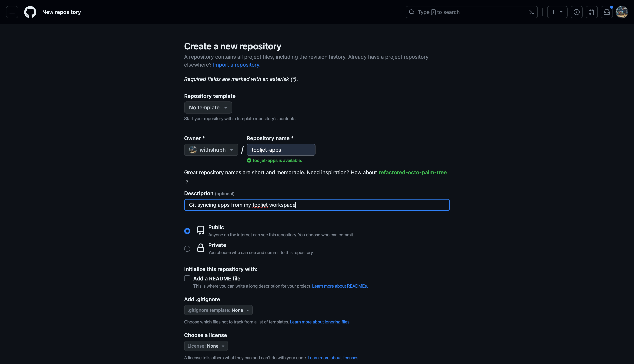This screenshot has width=634, height=364.
Task: Expand the No template dropdown
Action: [208, 108]
